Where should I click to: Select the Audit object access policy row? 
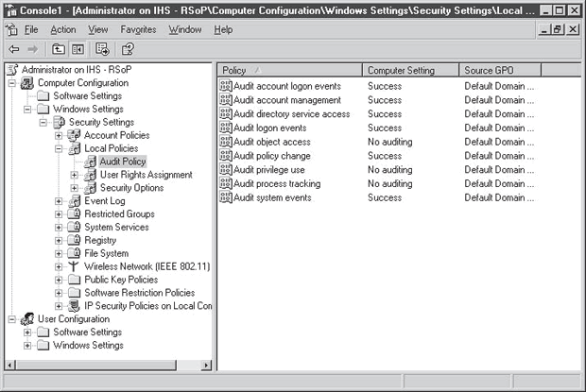271,142
